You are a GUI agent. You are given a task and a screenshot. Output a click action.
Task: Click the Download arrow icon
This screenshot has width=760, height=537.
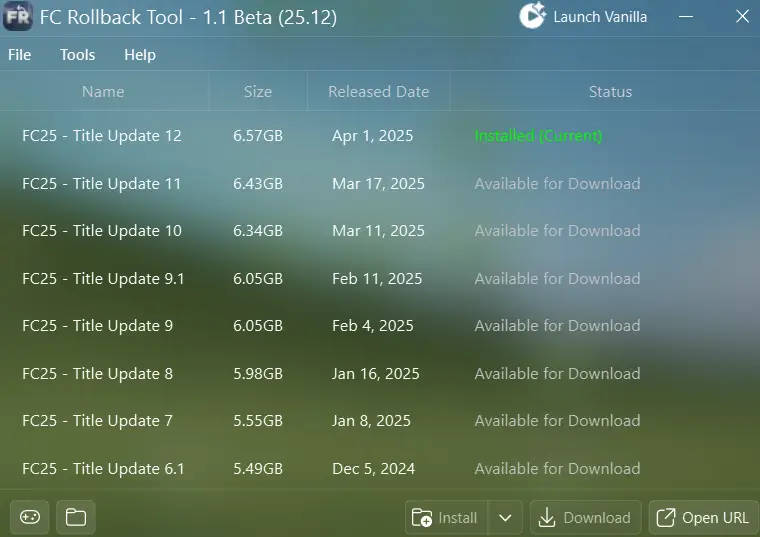point(547,518)
